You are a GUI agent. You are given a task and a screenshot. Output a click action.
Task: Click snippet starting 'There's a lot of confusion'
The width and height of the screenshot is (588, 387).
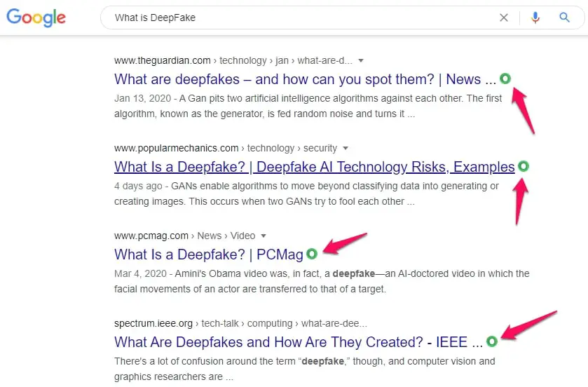pos(304,369)
